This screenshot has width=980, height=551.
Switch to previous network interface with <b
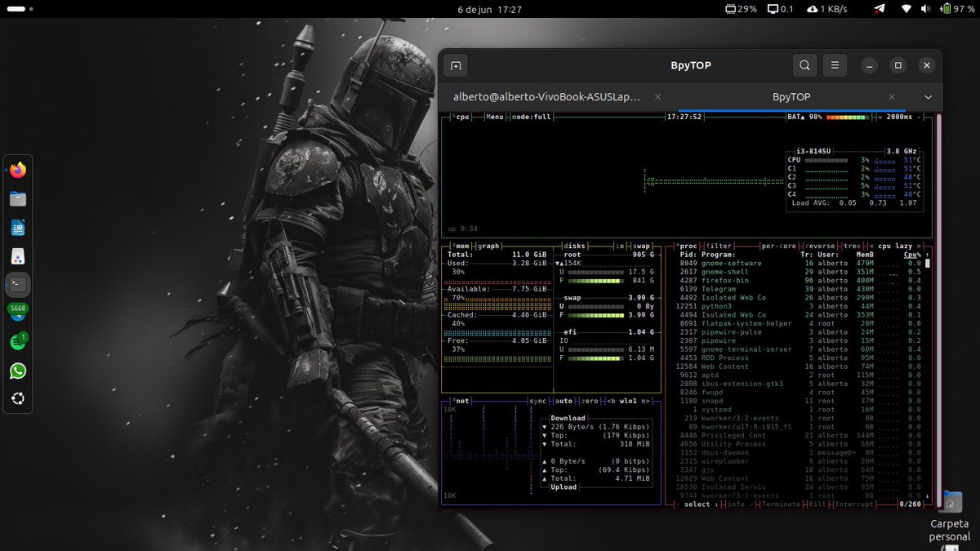[612, 401]
